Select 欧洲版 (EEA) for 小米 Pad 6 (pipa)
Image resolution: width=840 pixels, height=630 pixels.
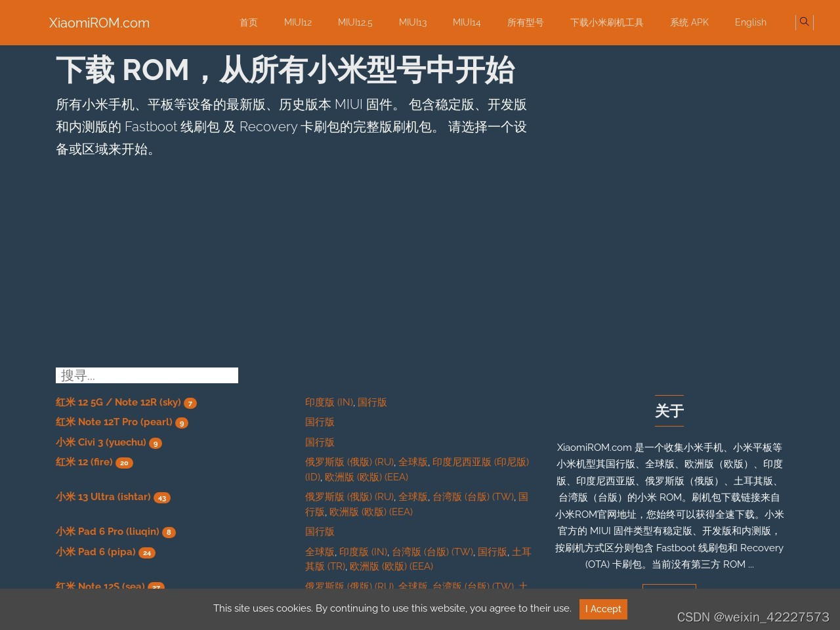point(391,566)
